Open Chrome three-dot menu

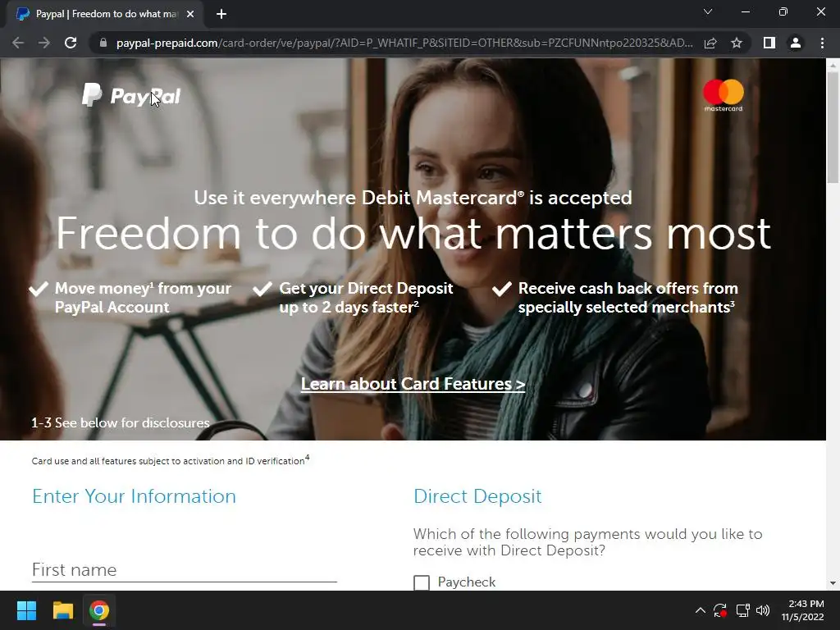[822, 43]
